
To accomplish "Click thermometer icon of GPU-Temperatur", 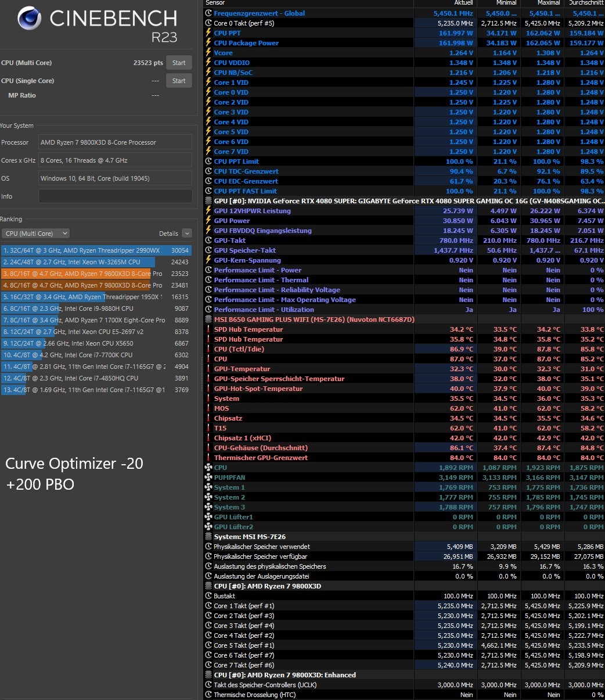I will point(209,369).
